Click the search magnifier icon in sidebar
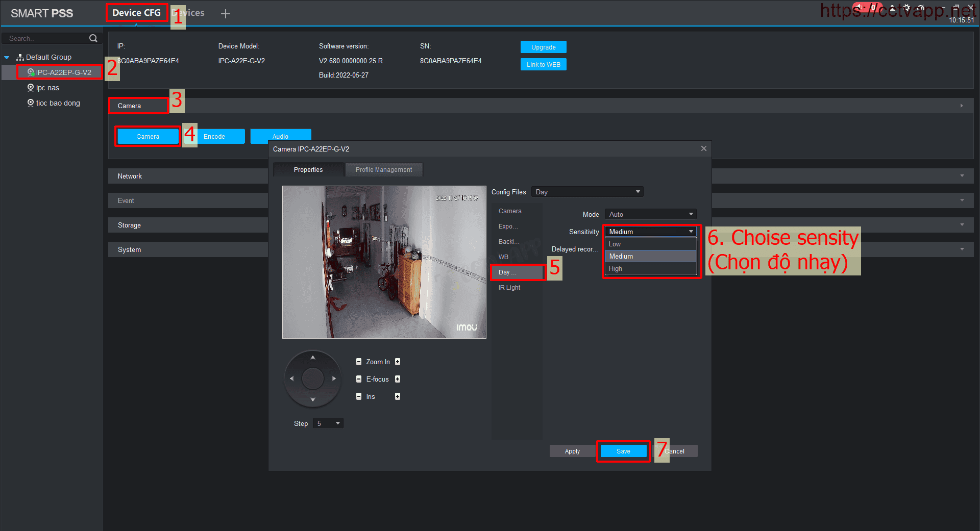Screen dimensions: 980x531 tap(93, 38)
